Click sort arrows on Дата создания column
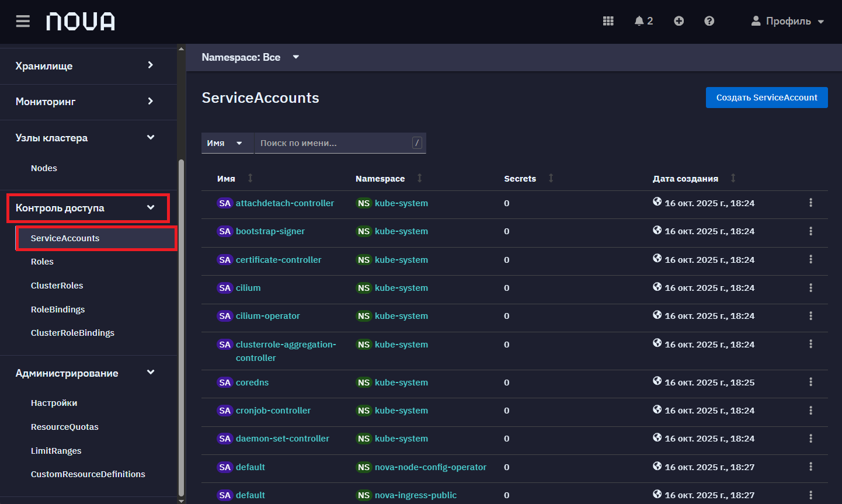The height and width of the screenshot is (504, 842). 733,178
